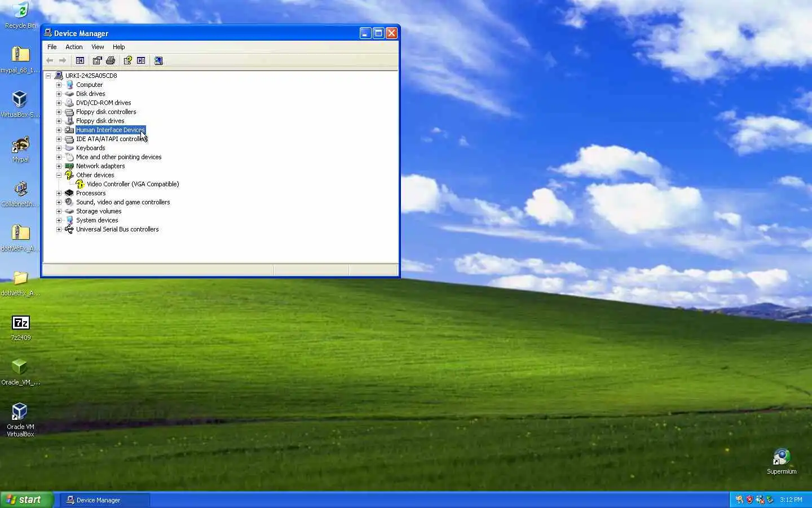Select the Sound, video and game controllers icon
This screenshot has height=508, width=812.
(69, 202)
